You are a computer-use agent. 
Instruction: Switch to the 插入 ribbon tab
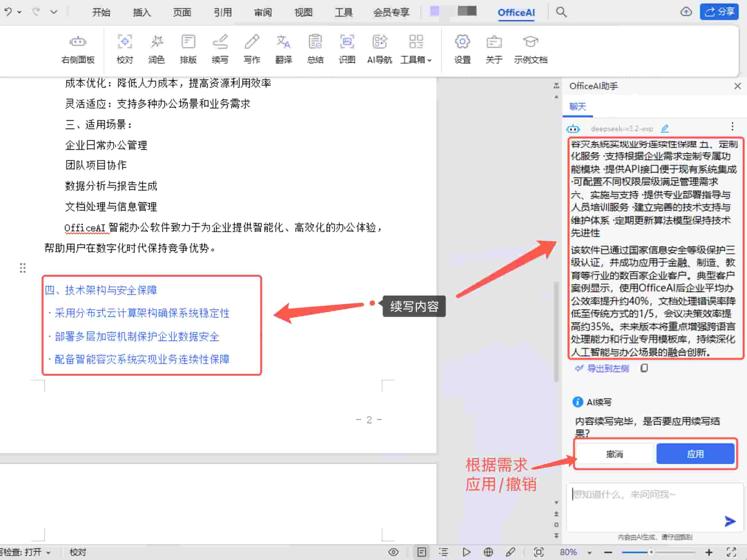tap(142, 12)
